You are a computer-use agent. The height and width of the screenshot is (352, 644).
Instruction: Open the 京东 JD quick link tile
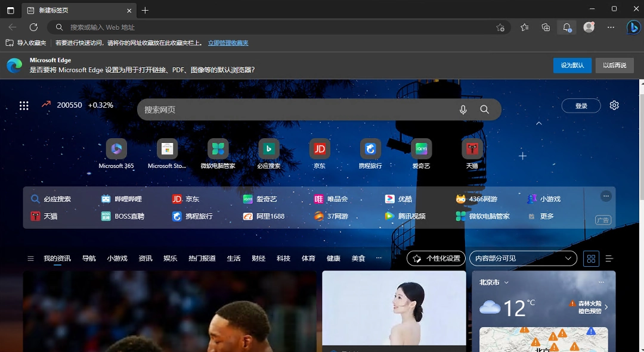320,154
